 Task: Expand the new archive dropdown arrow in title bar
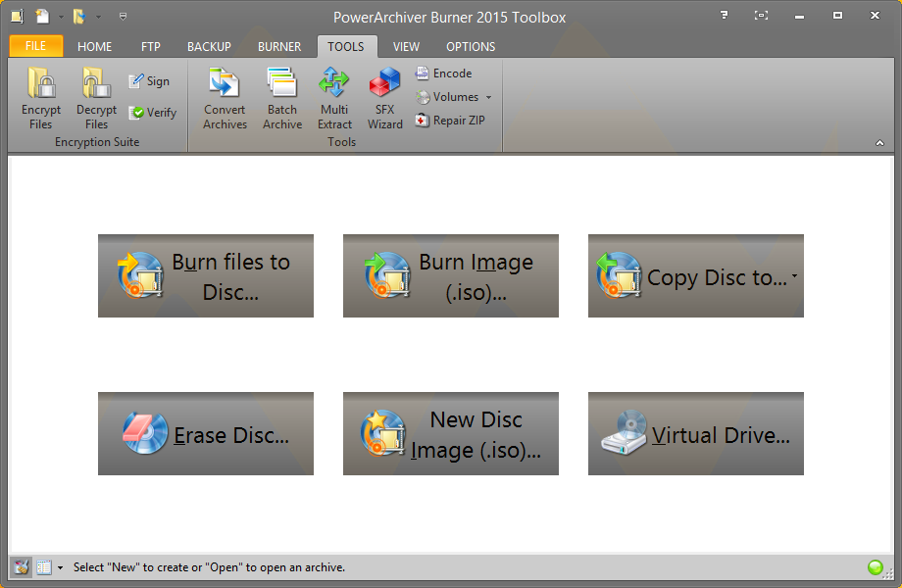point(61,17)
